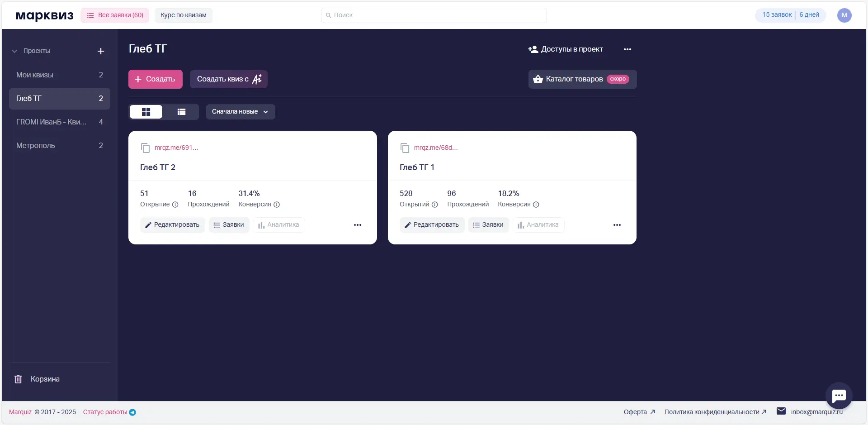Focus the Поиск search field

(x=434, y=15)
